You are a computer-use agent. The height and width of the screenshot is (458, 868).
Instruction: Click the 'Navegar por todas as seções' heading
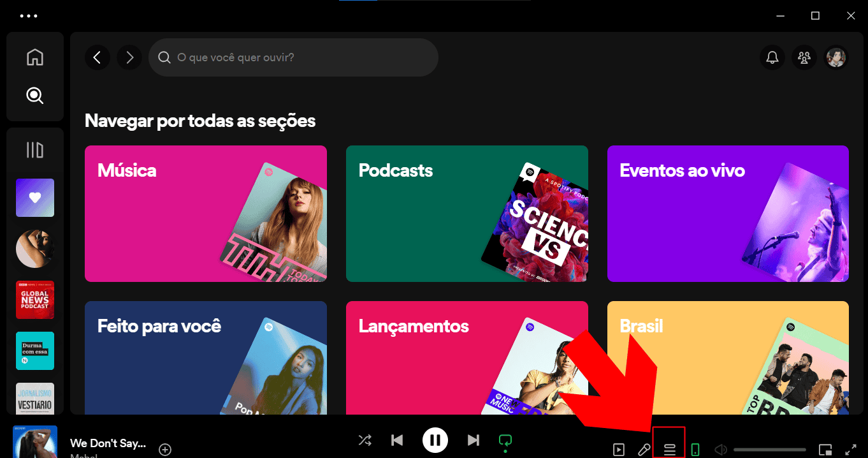tap(200, 121)
